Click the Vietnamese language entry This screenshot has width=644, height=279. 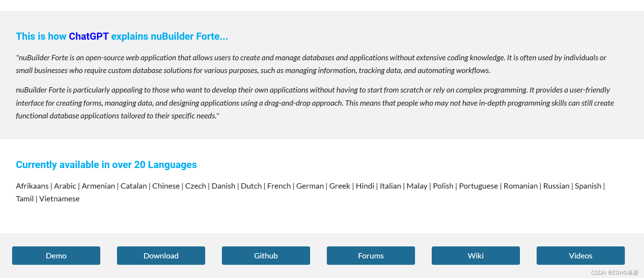tap(60, 199)
